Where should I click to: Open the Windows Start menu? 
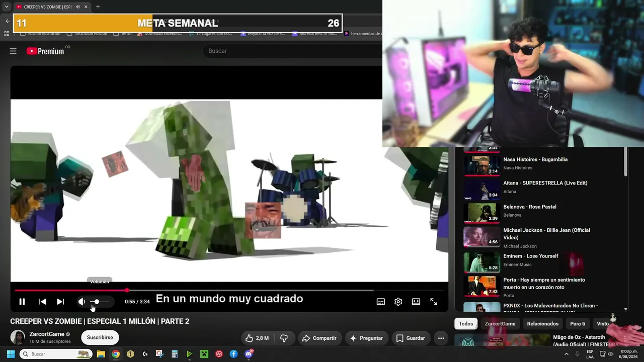pos(11,354)
